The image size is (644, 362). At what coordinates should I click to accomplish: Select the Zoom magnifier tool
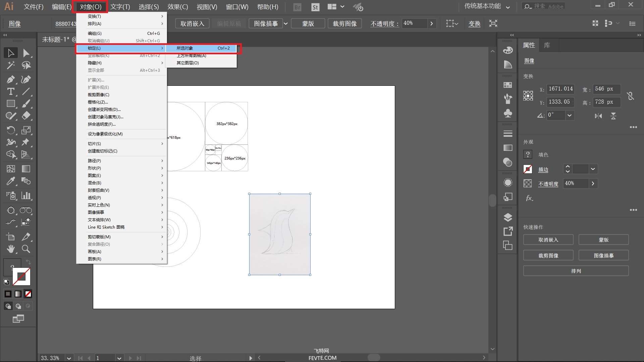tap(26, 249)
